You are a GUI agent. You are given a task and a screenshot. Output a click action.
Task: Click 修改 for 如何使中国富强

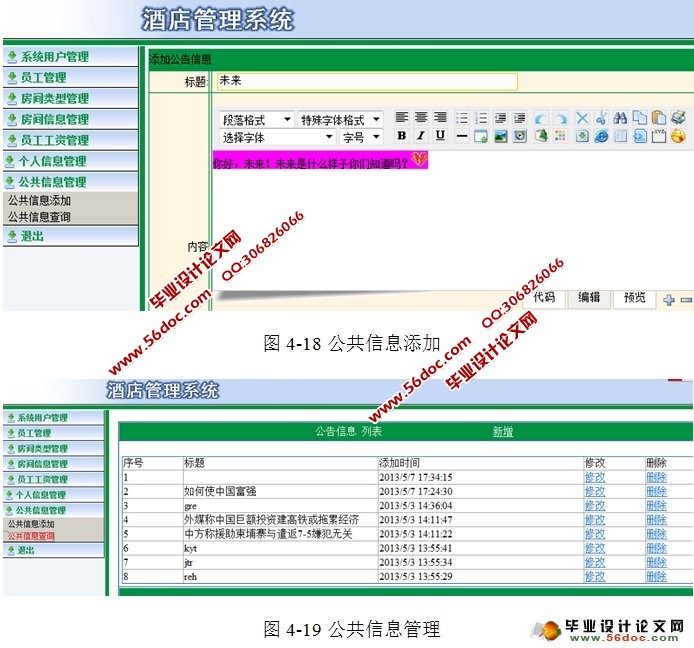[595, 491]
